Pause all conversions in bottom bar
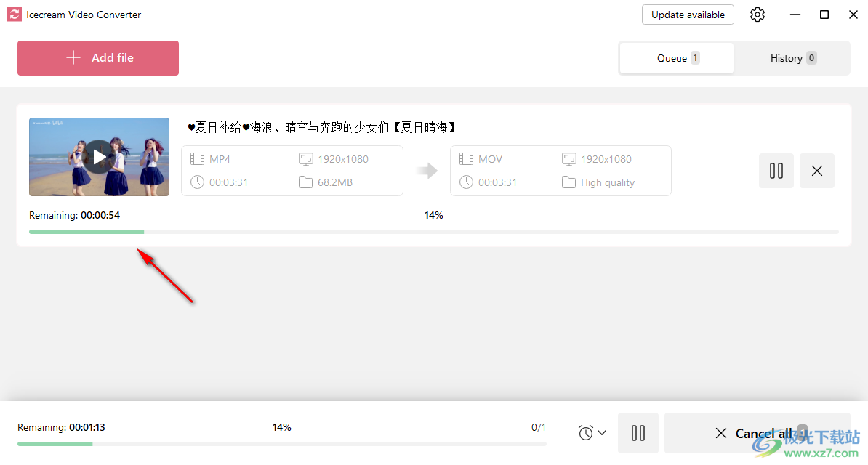 [x=638, y=433]
